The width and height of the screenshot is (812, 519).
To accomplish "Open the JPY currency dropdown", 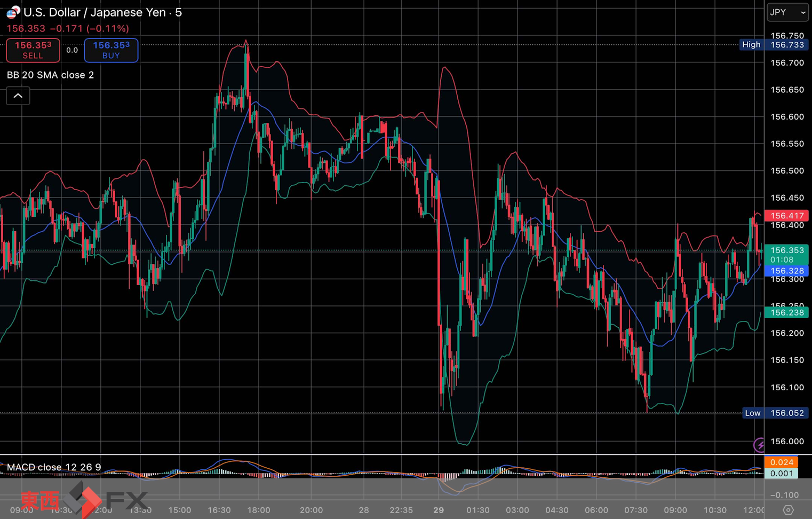I will (787, 12).
